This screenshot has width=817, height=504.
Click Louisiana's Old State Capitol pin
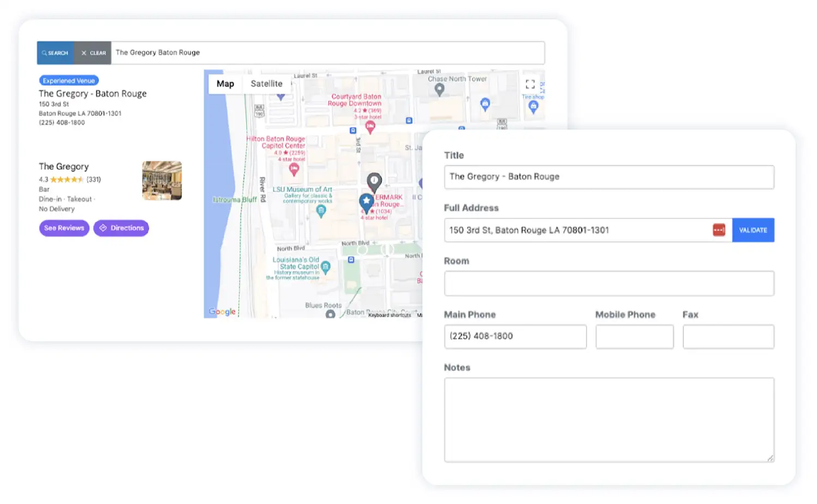[326, 266]
